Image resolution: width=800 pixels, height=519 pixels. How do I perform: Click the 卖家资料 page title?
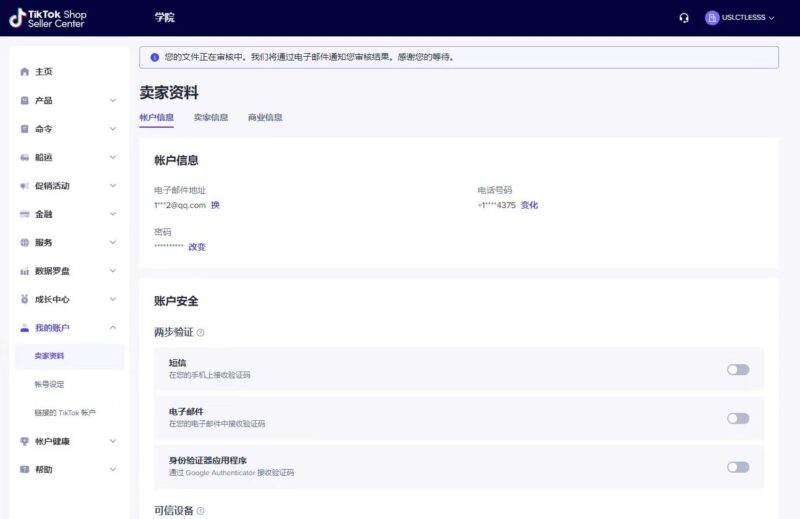pyautogui.click(x=169, y=93)
